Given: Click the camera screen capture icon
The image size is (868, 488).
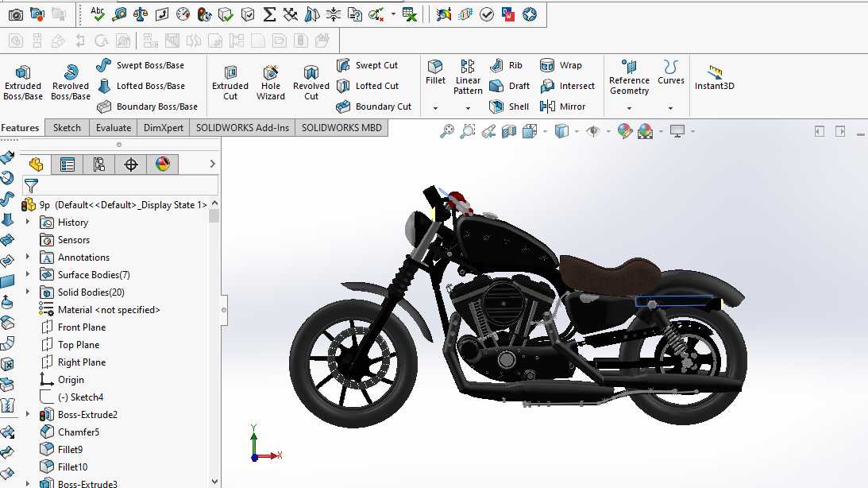Looking at the screenshot, I should pyautogui.click(x=16, y=14).
